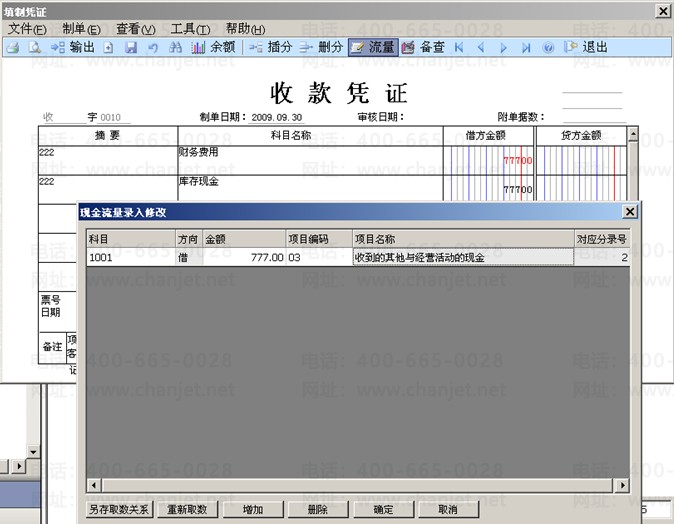Click the 项目编码 column header
The height and width of the screenshot is (524, 674).
pos(319,239)
